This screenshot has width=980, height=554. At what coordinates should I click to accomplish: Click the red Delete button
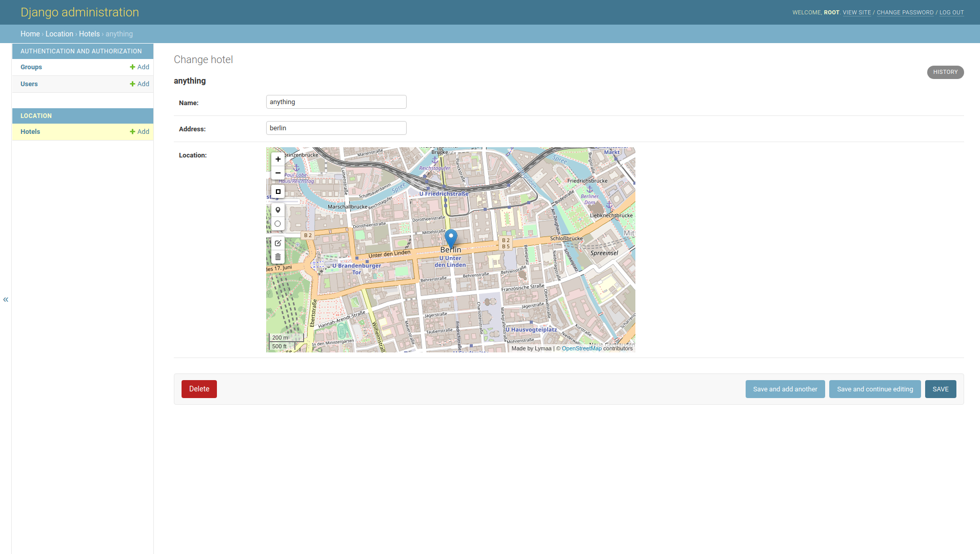199,389
